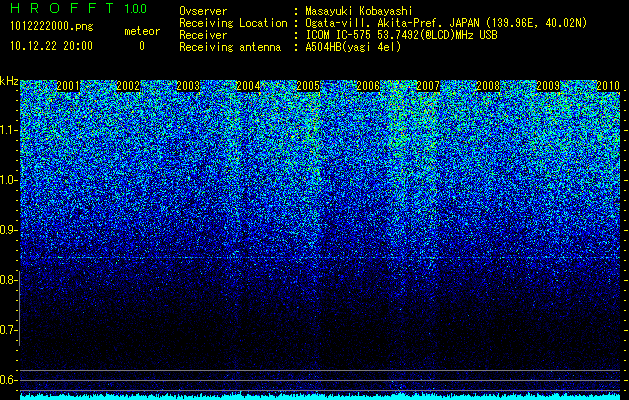Image resolution: width=629 pixels, height=400 pixels.
Task: Click the meteor label
Action: pyautogui.click(x=142, y=31)
